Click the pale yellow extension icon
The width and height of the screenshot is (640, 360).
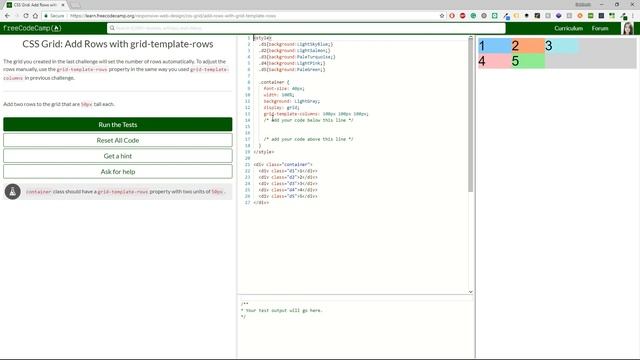(516, 16)
